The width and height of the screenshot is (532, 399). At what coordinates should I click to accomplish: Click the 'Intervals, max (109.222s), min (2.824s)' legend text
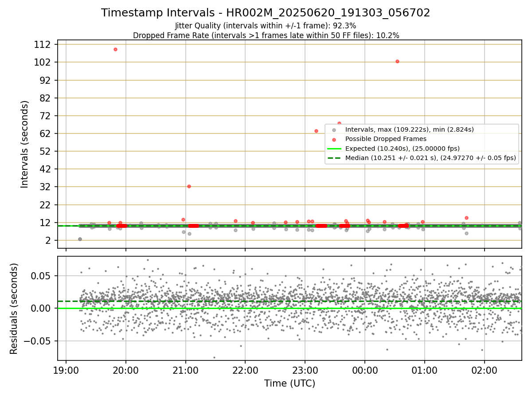pyautogui.click(x=410, y=129)
